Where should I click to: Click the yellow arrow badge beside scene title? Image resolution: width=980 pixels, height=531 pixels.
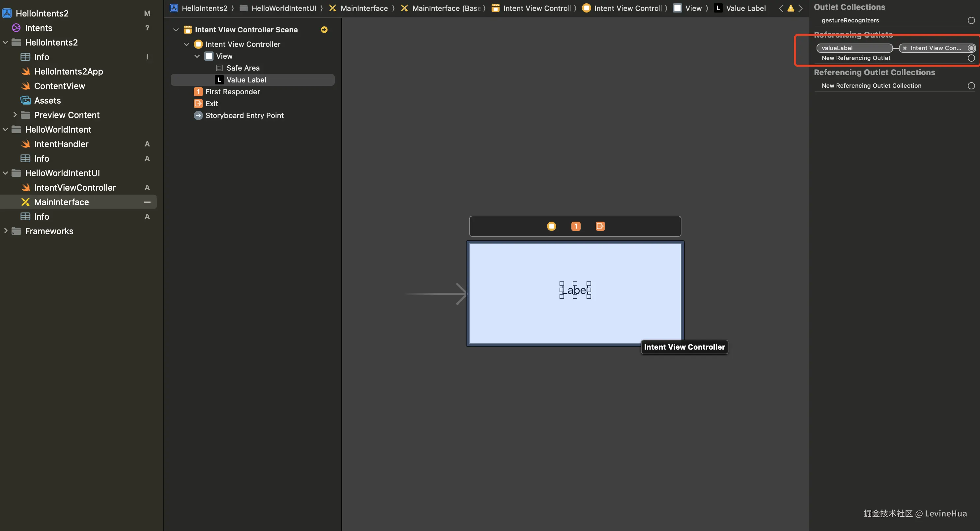coord(324,30)
